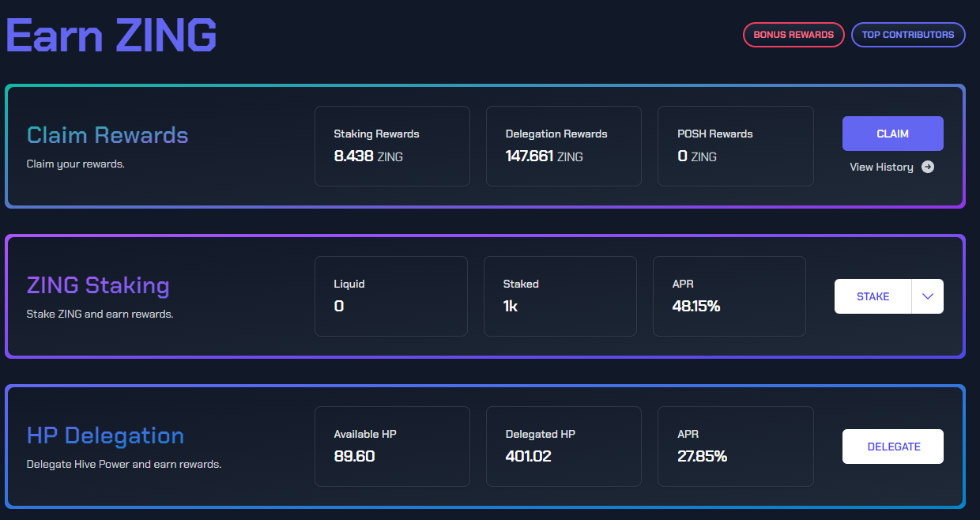Click the Claim Rewards section title

point(107,135)
